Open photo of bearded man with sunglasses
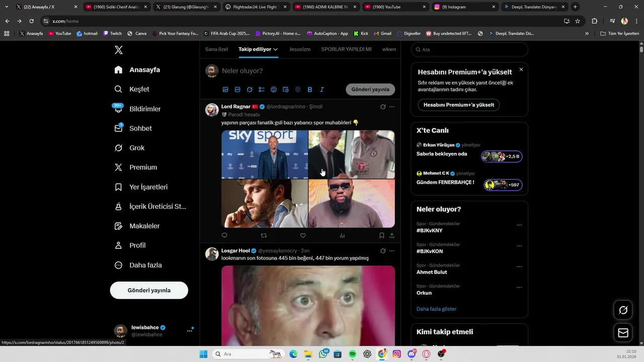This screenshot has height=362, width=644. (x=352, y=204)
